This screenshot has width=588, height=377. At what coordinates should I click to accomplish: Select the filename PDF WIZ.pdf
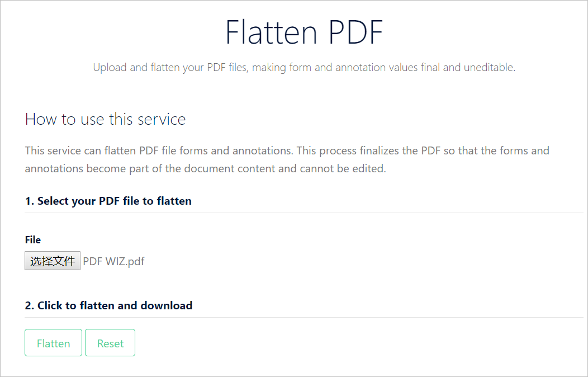[x=113, y=261]
